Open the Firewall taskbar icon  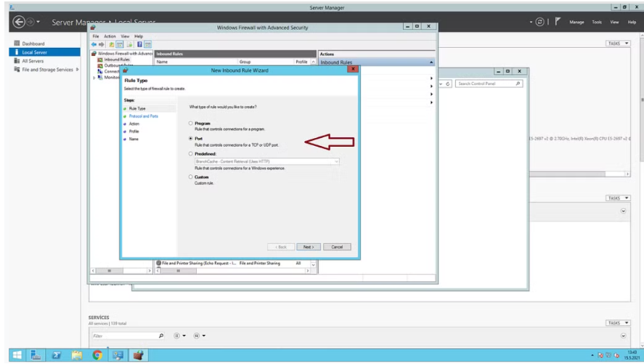click(139, 355)
